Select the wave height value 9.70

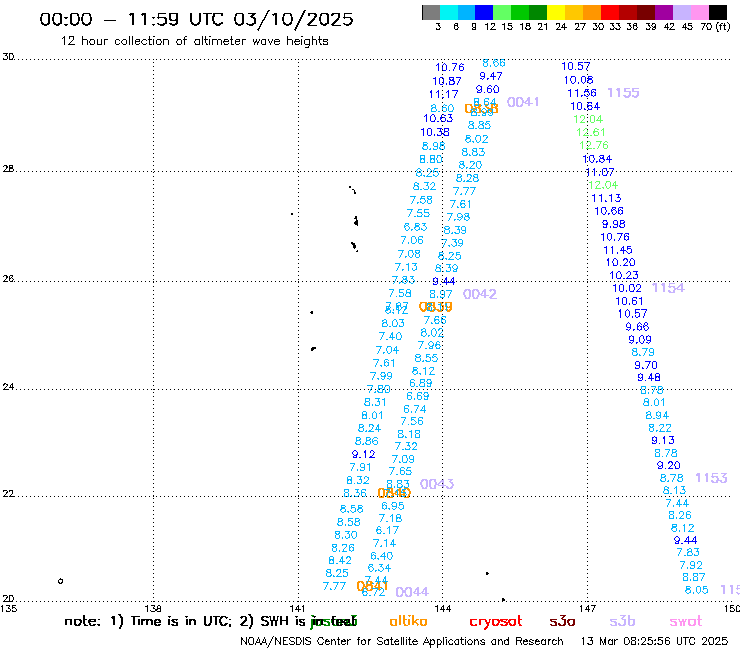(x=646, y=365)
